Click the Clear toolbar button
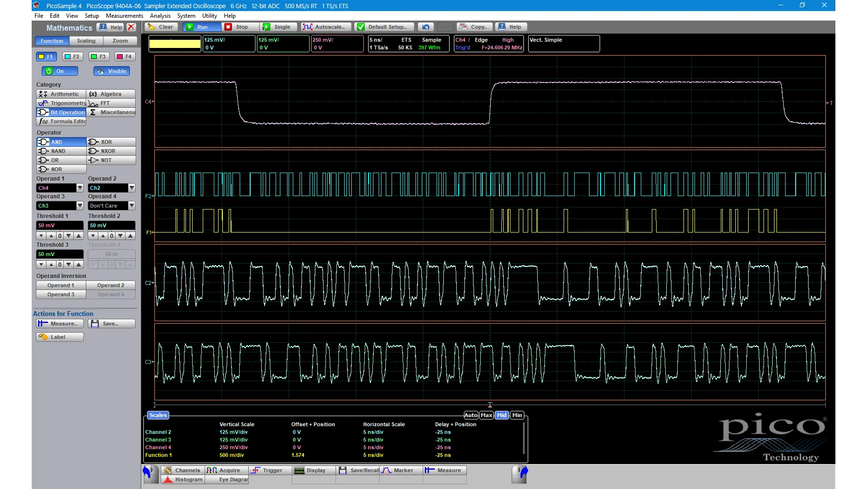 click(x=162, y=27)
